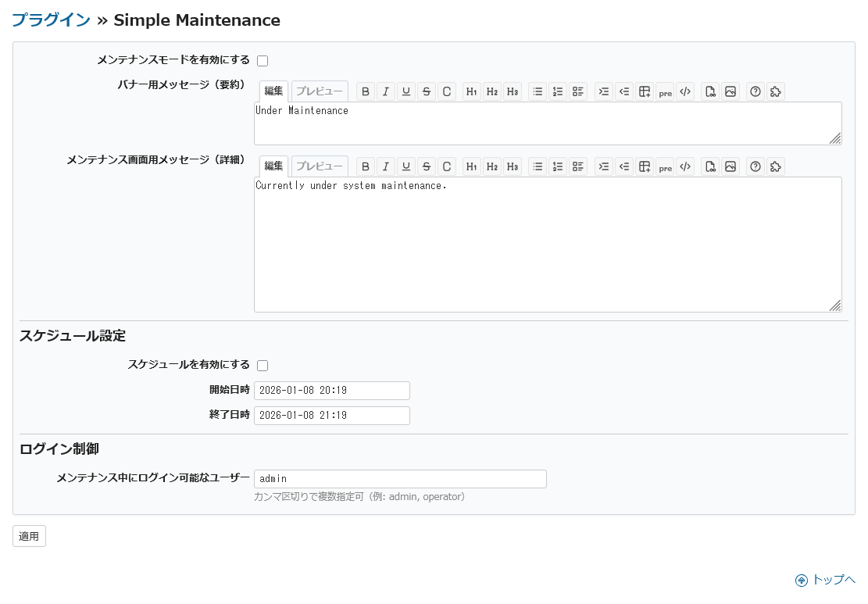The width and height of the screenshot is (868, 604).
Task: Switch to プレビュー tab for banner message
Action: click(x=320, y=91)
